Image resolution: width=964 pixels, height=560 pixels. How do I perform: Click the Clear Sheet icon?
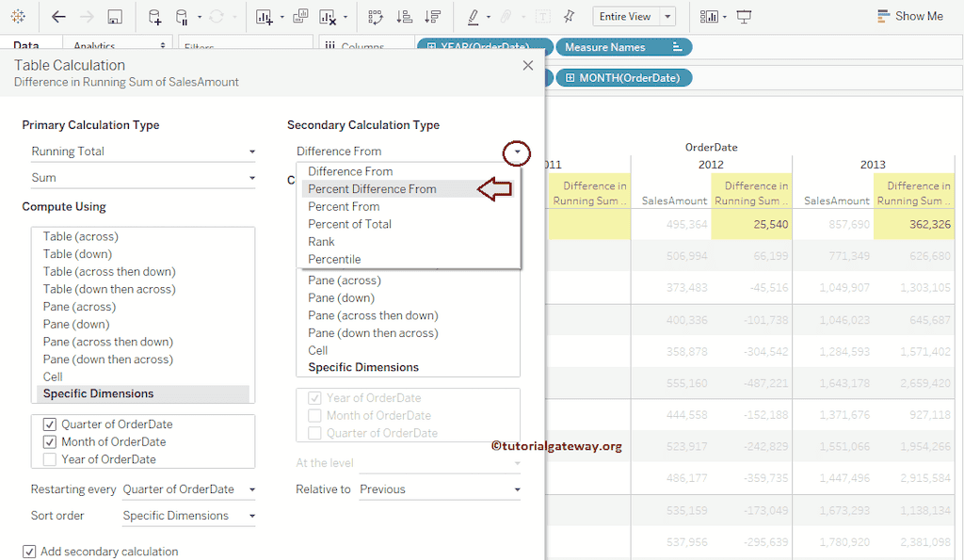point(328,17)
